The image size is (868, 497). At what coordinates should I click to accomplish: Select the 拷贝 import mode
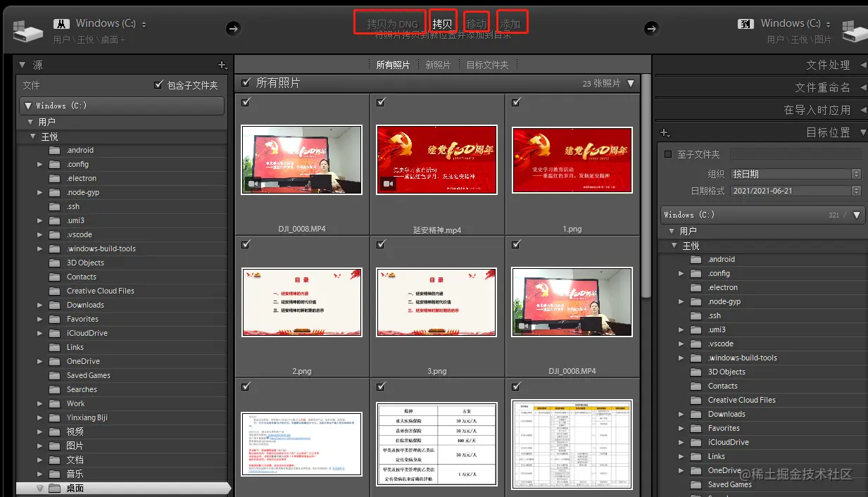coord(442,25)
